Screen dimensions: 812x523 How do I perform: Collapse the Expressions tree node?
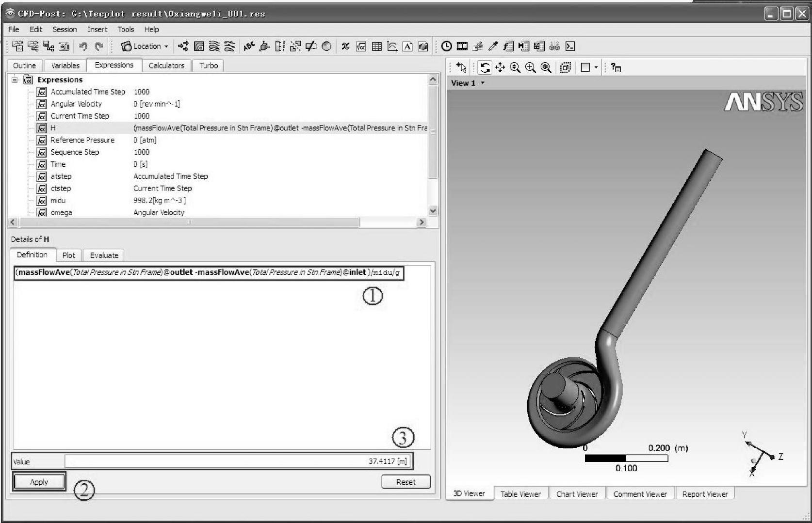pos(15,79)
